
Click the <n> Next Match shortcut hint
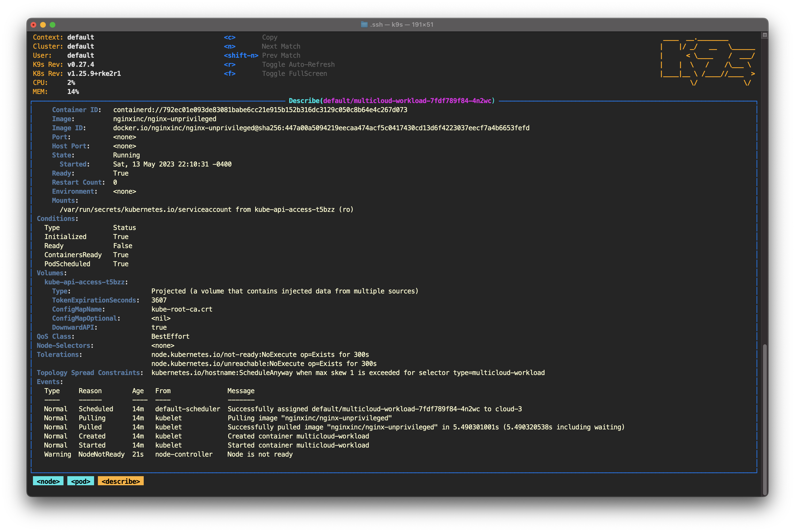pyautogui.click(x=262, y=47)
